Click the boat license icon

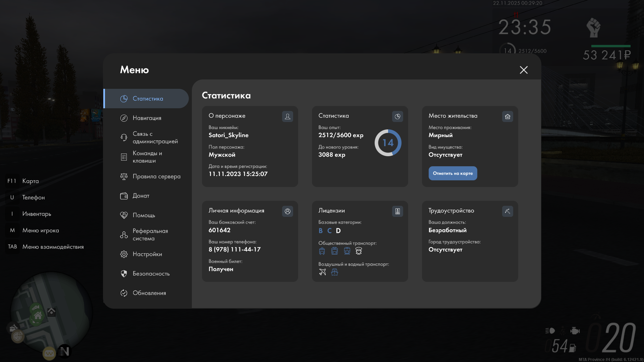tap(334, 272)
